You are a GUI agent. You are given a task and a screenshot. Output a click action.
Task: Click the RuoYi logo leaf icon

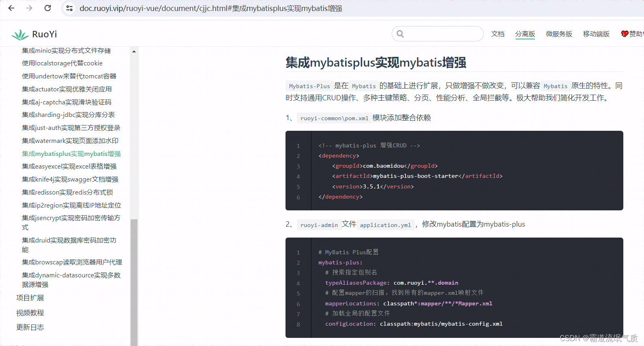tap(19, 35)
